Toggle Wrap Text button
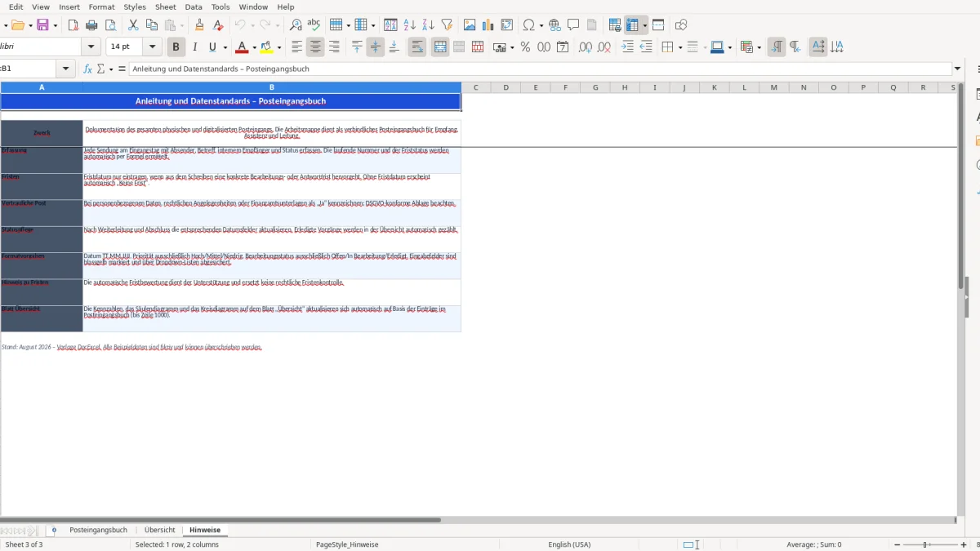Screen dimensions: 980x551 417,47
